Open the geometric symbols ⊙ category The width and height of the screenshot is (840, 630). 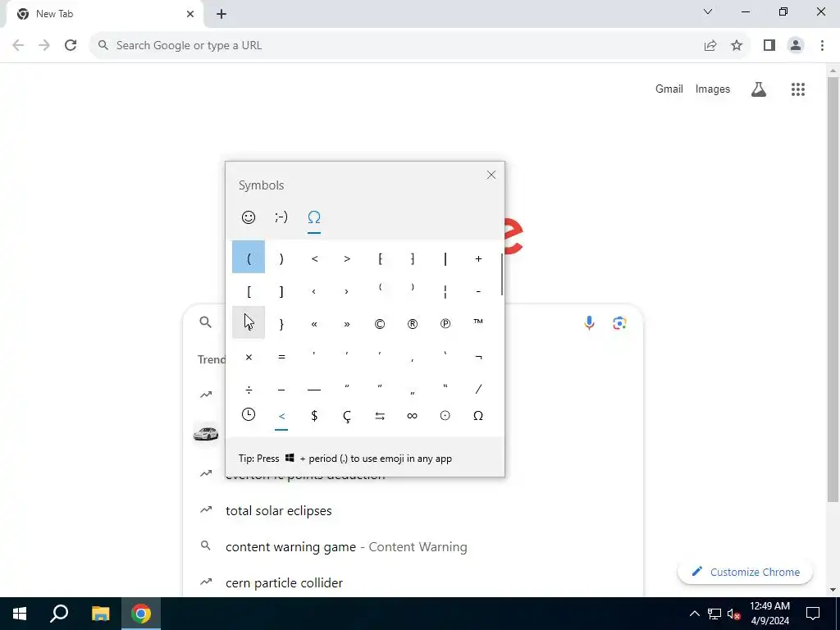coord(445,415)
